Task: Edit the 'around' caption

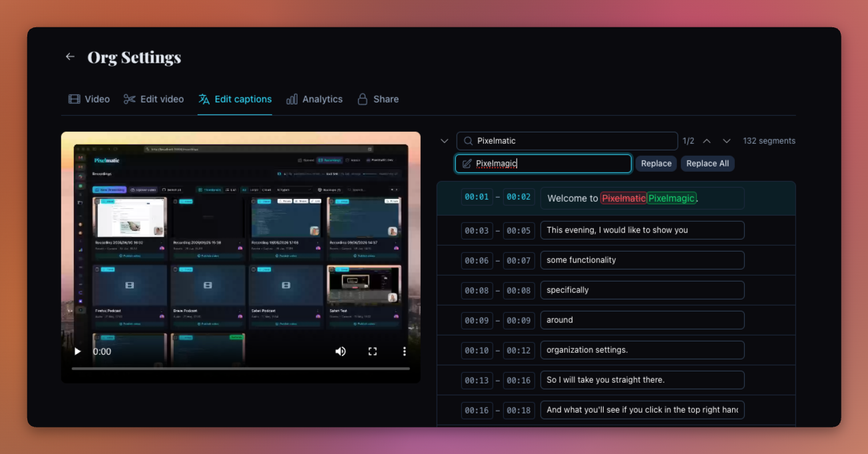Action: coord(642,320)
